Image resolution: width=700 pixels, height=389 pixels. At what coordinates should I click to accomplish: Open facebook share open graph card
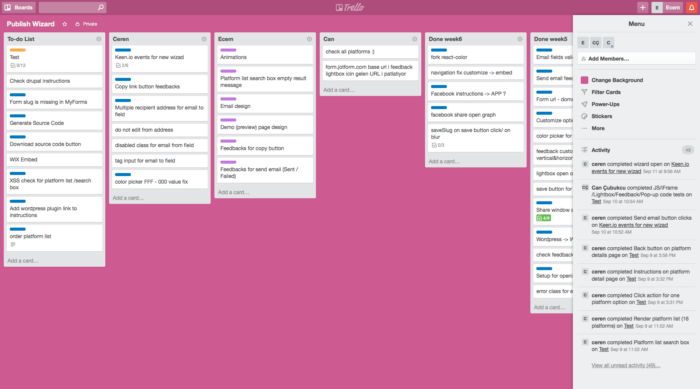click(476, 112)
